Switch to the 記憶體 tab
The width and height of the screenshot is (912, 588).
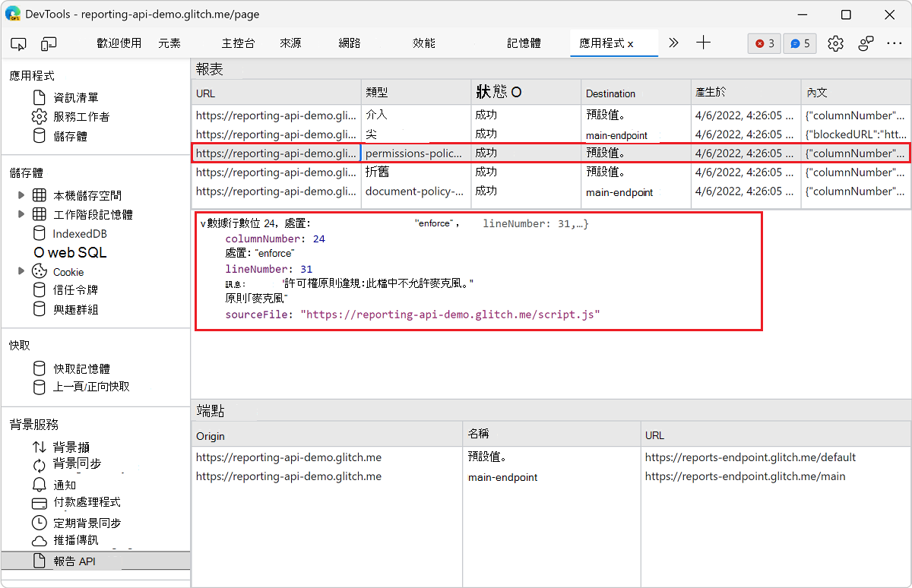pos(524,43)
